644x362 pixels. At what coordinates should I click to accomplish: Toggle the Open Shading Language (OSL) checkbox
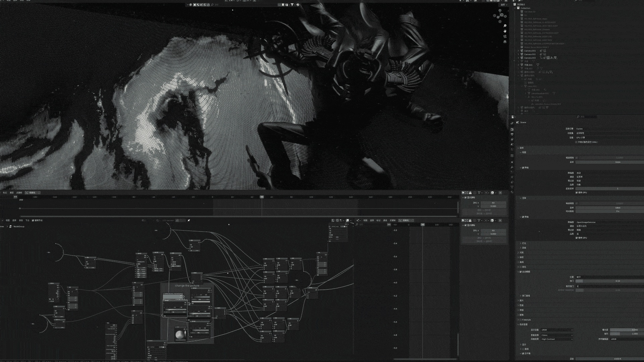(576, 142)
